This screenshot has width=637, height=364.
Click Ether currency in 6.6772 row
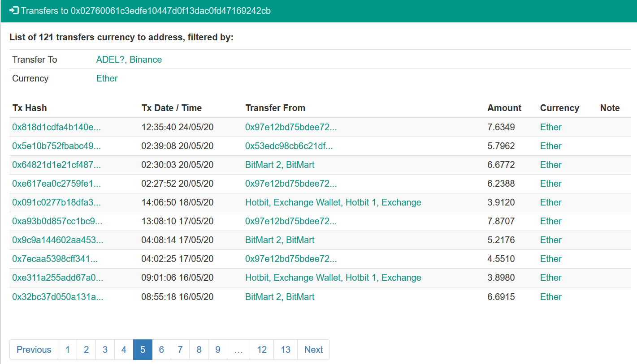point(551,165)
